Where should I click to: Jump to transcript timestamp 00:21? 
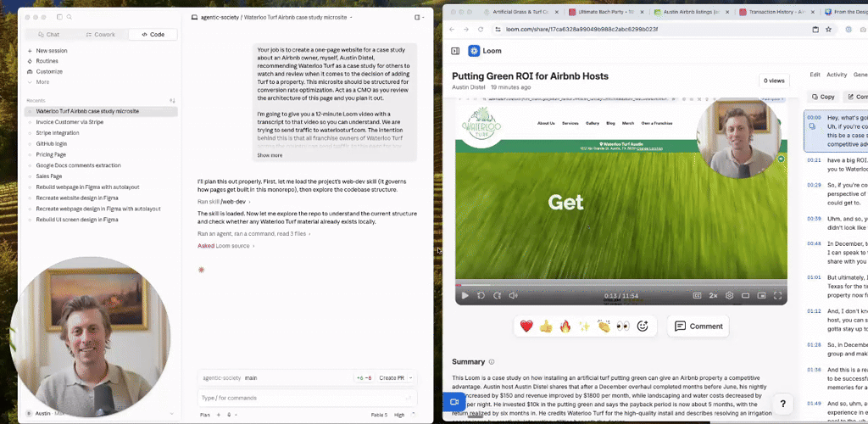(x=814, y=160)
